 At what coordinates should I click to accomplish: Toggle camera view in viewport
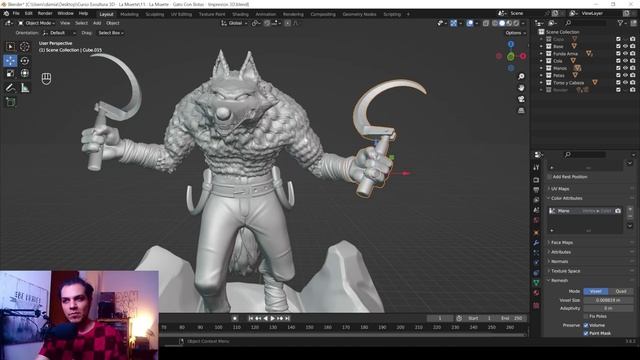point(521,99)
